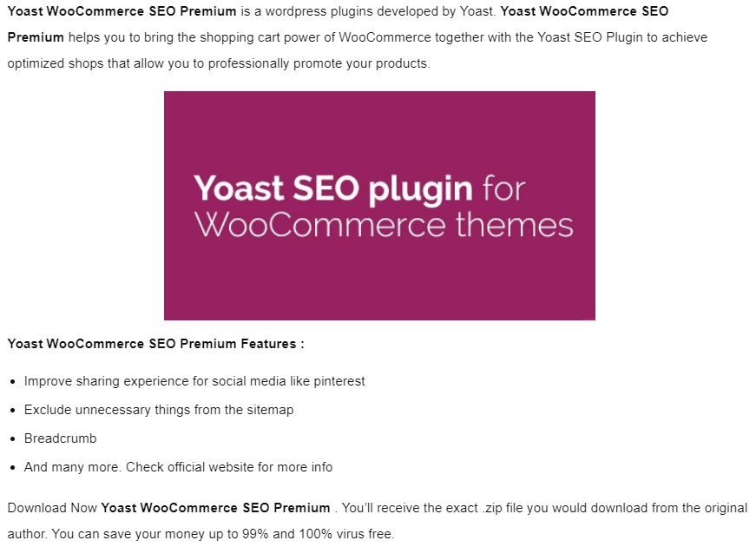Click the word "sitemap" in the features list
756x547 pixels.
[269, 410]
